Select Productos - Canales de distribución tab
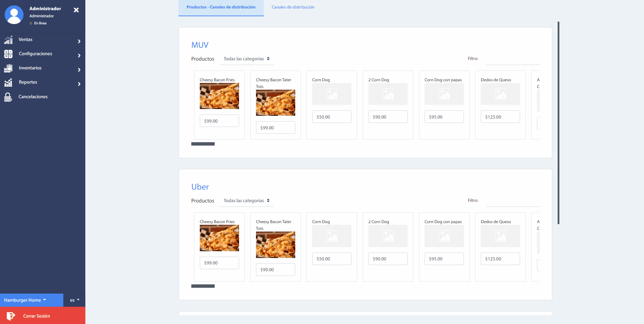The image size is (644, 324). tap(221, 7)
